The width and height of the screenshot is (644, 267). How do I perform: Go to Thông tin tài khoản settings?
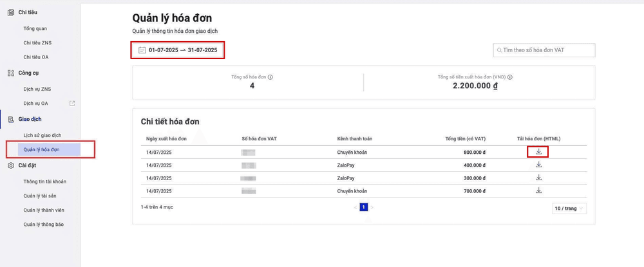(x=45, y=181)
